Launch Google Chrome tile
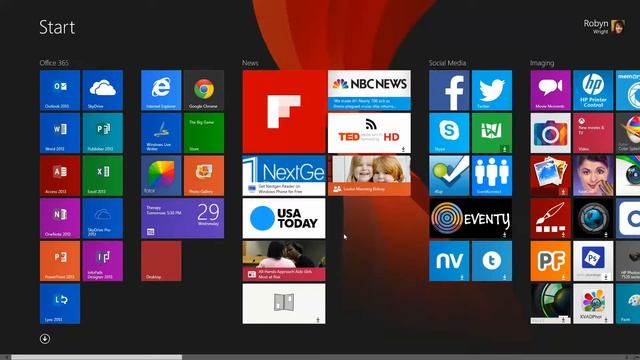The image size is (640, 360). coord(204,90)
